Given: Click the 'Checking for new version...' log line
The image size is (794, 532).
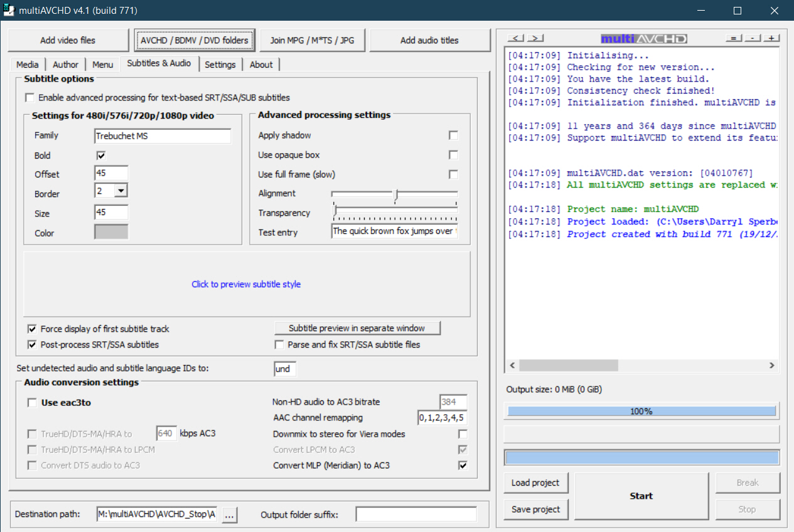Looking at the screenshot, I should tap(611, 67).
